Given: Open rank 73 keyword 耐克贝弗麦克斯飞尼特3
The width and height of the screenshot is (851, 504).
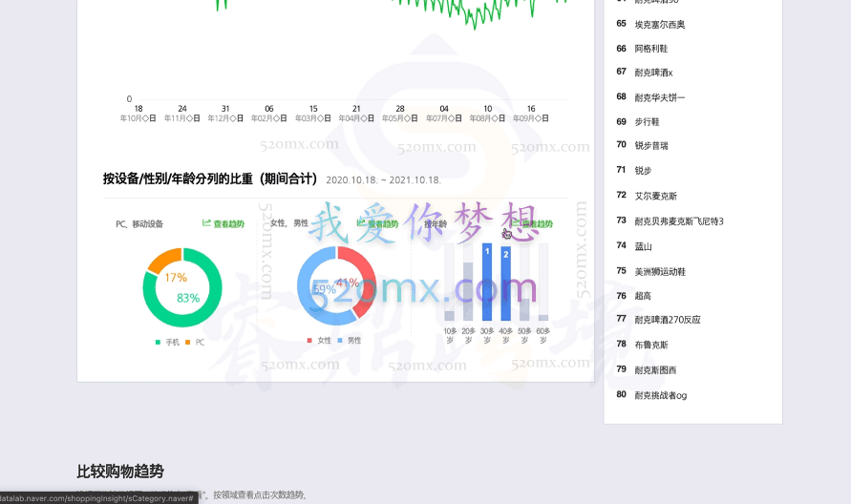Looking at the screenshot, I should pos(679,221).
